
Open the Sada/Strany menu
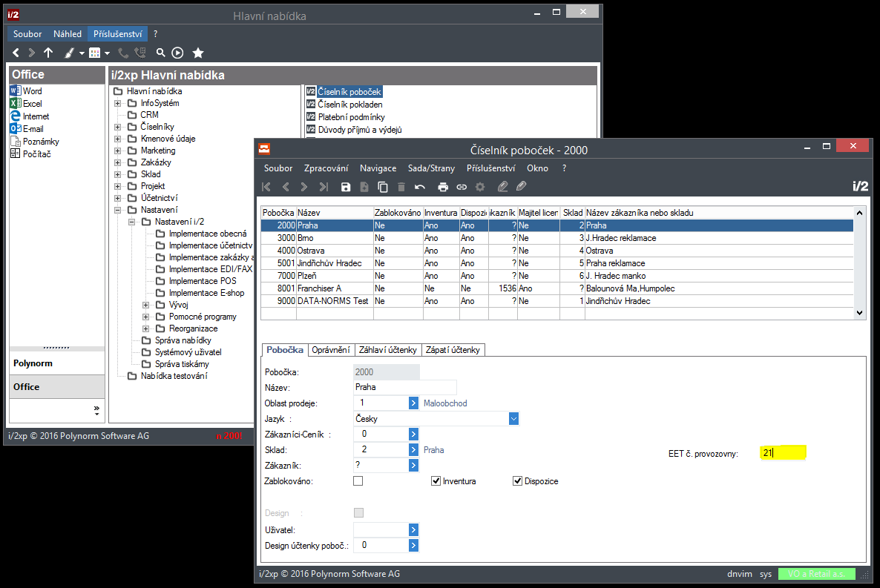pos(431,168)
